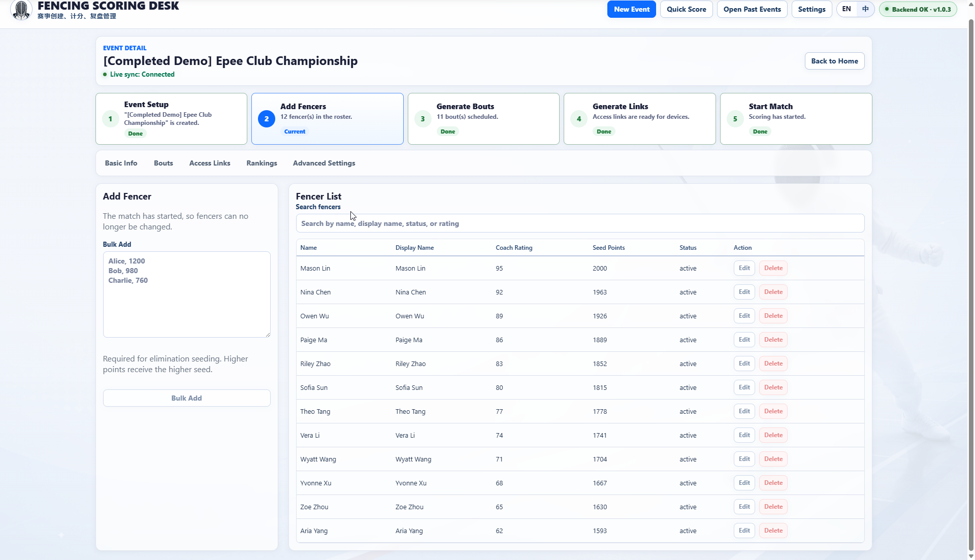Viewport: 975px width, 560px height.
Task: Select step 3 Generate Bouts circle
Action: point(422,119)
